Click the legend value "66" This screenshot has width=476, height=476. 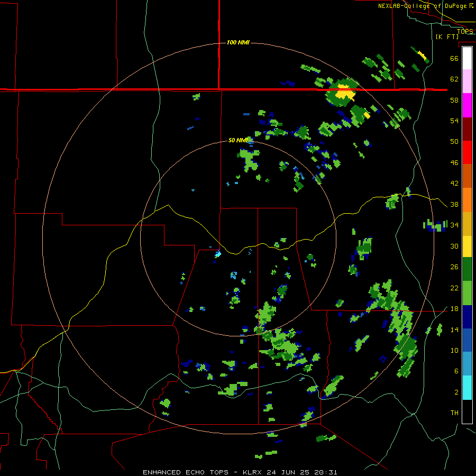tap(454, 58)
